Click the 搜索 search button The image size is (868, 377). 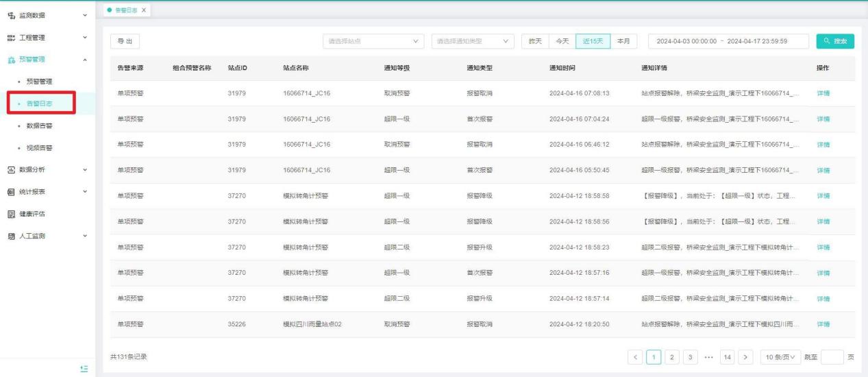[835, 42]
